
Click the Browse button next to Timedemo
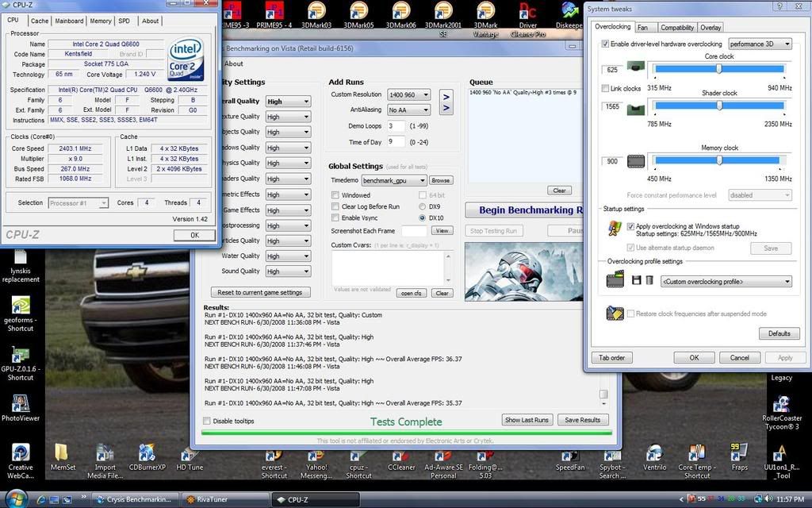[x=441, y=180]
